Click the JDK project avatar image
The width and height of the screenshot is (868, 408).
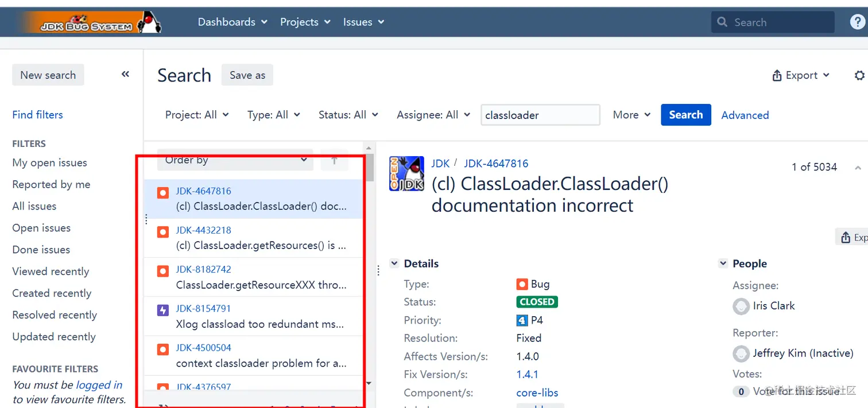[406, 173]
